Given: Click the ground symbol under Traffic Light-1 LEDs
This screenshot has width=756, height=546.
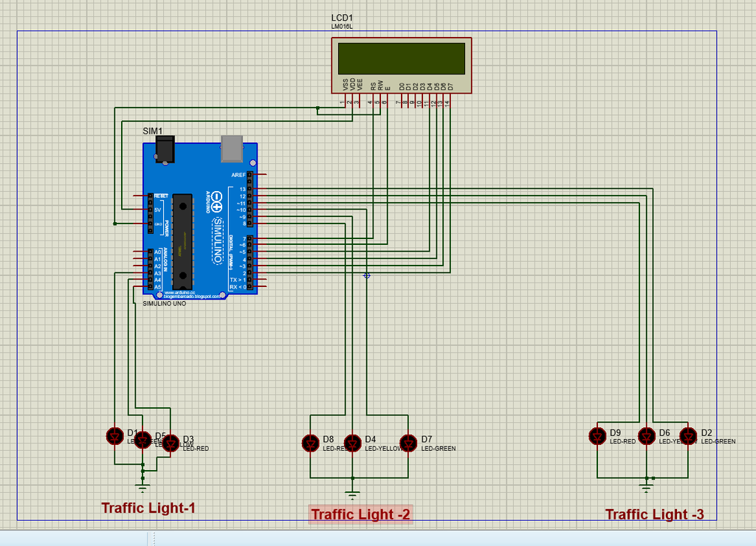Looking at the screenshot, I should 142,487.
